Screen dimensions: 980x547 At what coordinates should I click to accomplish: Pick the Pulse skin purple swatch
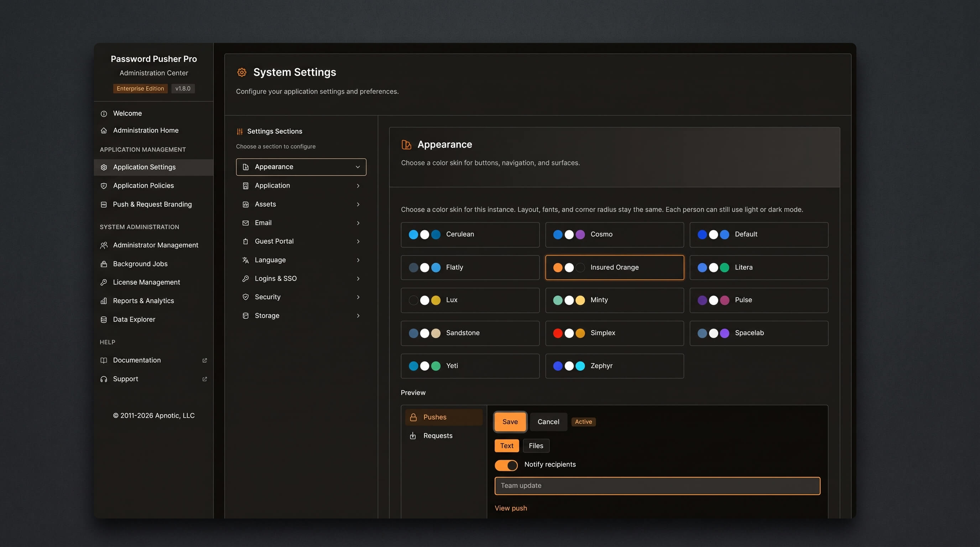pyautogui.click(x=702, y=301)
